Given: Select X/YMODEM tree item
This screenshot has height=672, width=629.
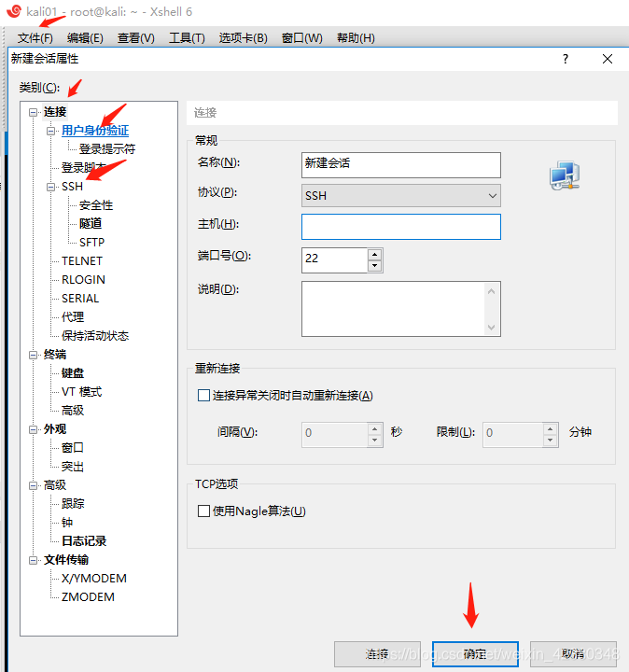Looking at the screenshot, I should click(94, 579).
